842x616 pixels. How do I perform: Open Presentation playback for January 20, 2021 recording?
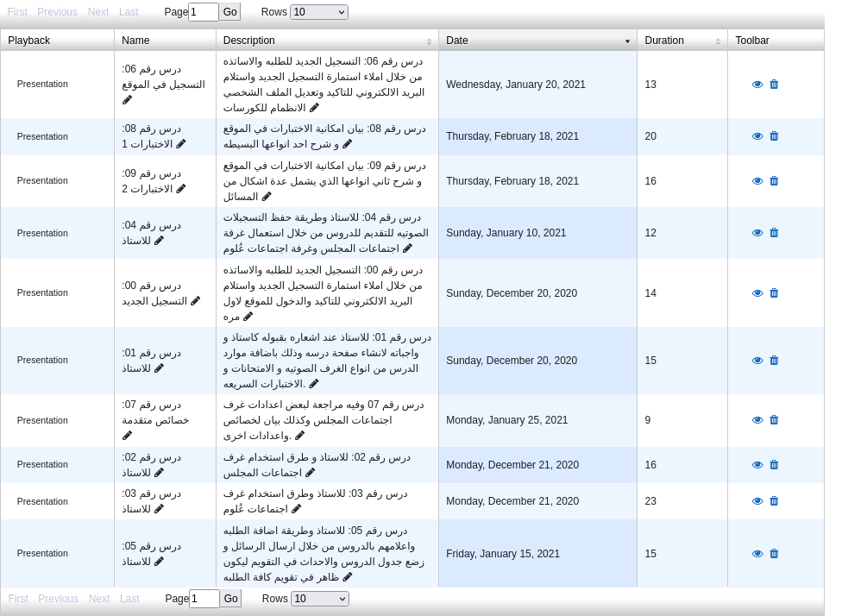(42, 84)
